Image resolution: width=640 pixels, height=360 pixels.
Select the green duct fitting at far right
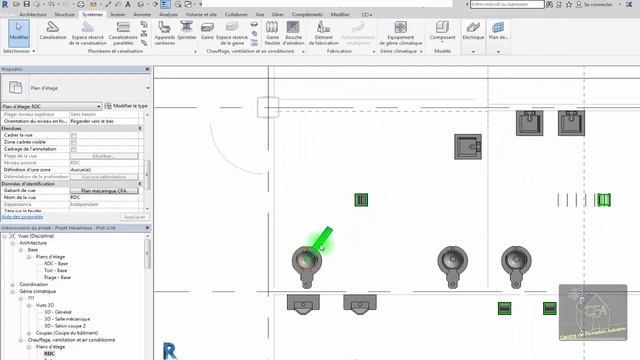click(604, 200)
